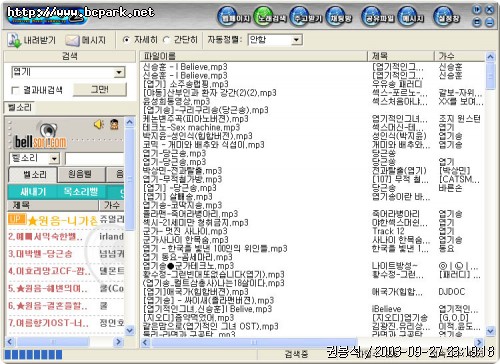This screenshot has width=500, height=364.
Task: Click the 가수 header in ringtone list
Action: (112, 205)
